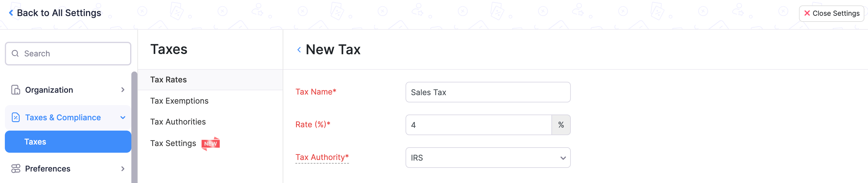
Task: Expand the Organization section
Action: click(123, 90)
